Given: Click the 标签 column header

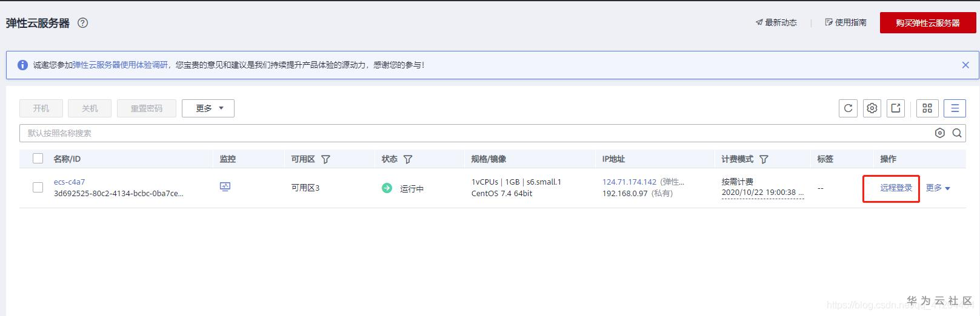Looking at the screenshot, I should [x=825, y=159].
